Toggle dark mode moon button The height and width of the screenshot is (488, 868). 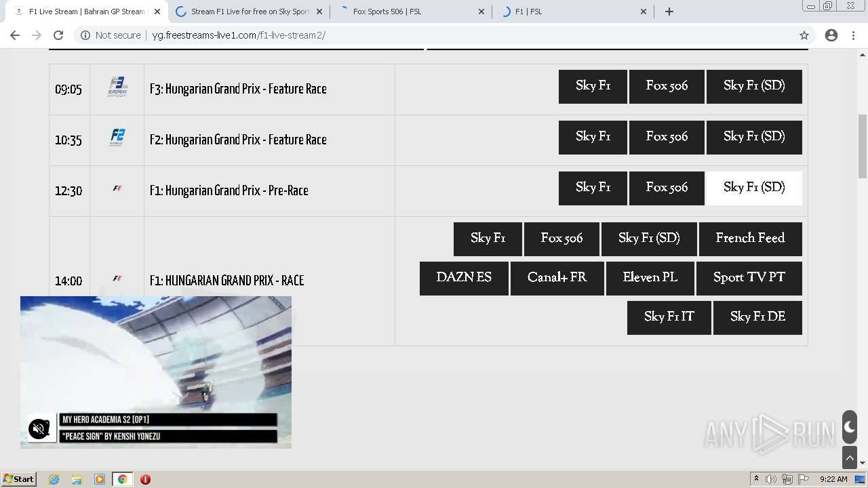coord(850,427)
